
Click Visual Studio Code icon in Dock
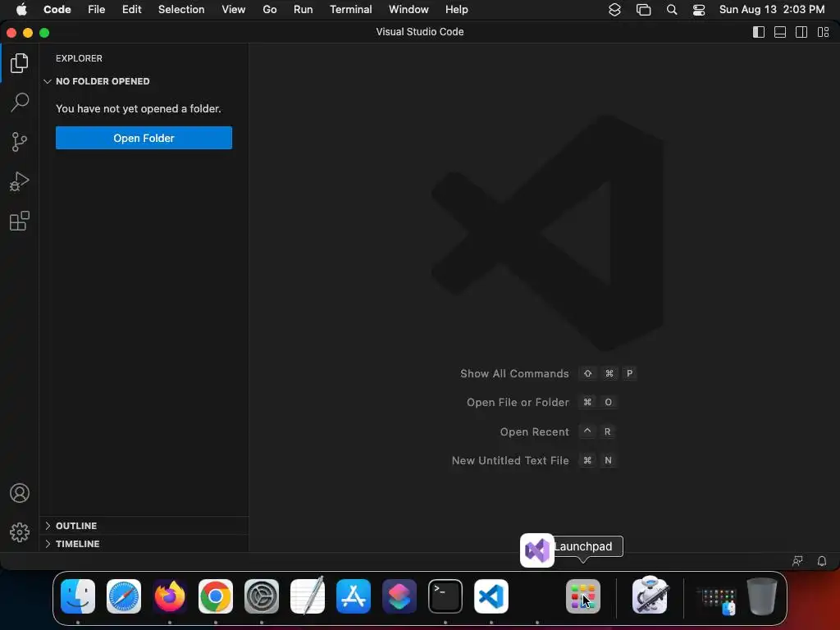(x=491, y=596)
